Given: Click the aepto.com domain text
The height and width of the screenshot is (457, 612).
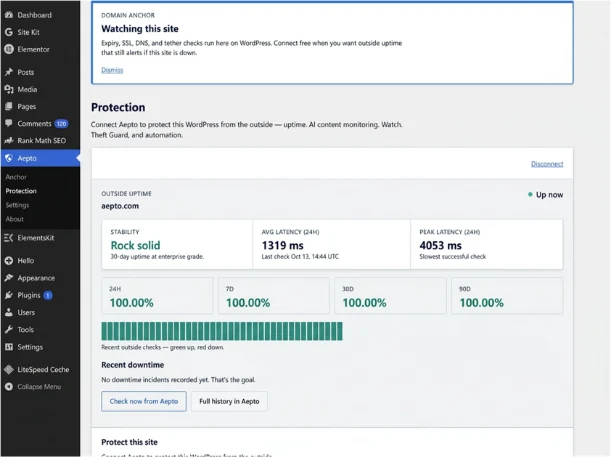Looking at the screenshot, I should 120,206.
